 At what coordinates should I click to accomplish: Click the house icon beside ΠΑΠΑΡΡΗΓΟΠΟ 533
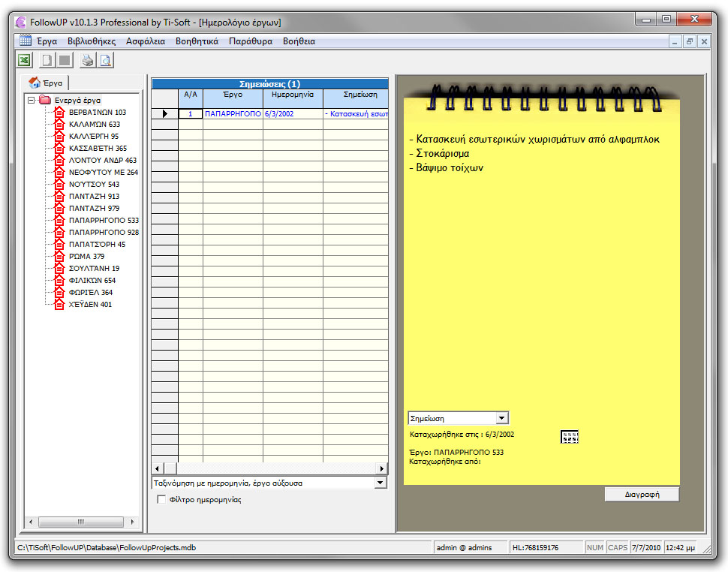pyautogui.click(x=59, y=220)
